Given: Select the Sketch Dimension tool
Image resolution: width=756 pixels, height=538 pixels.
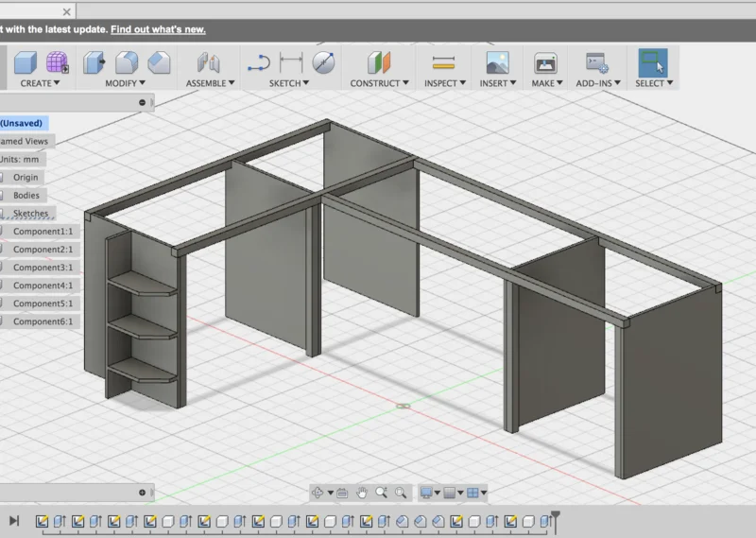Looking at the screenshot, I should click(291, 62).
